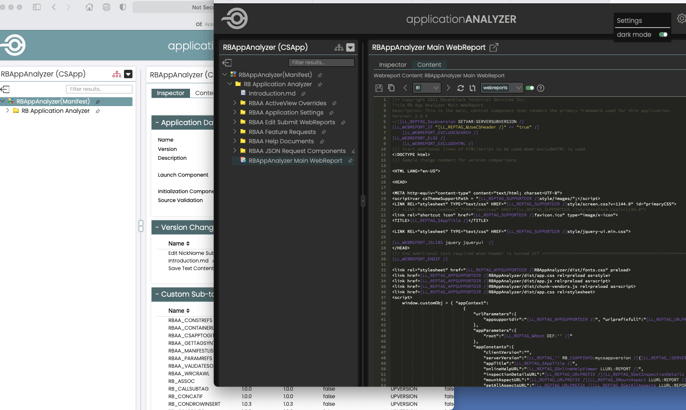Click the browser home icon
686x410 pixels.
(x=89, y=7)
